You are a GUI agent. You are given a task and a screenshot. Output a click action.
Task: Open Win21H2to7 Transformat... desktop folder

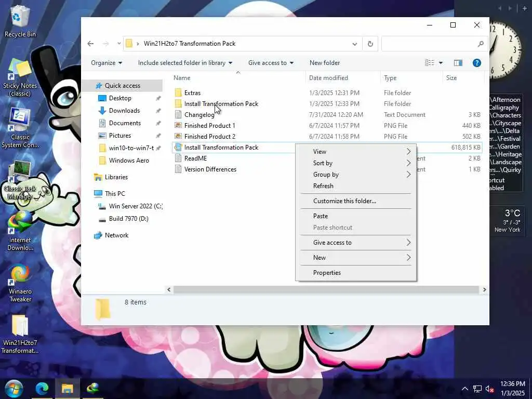[20, 335]
